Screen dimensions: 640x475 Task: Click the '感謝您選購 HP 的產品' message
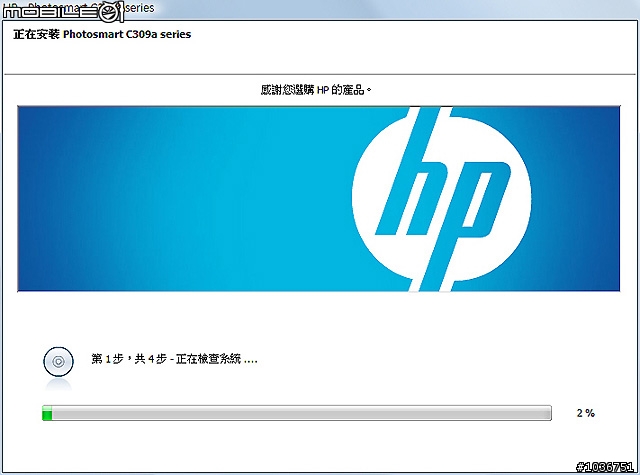(316, 90)
